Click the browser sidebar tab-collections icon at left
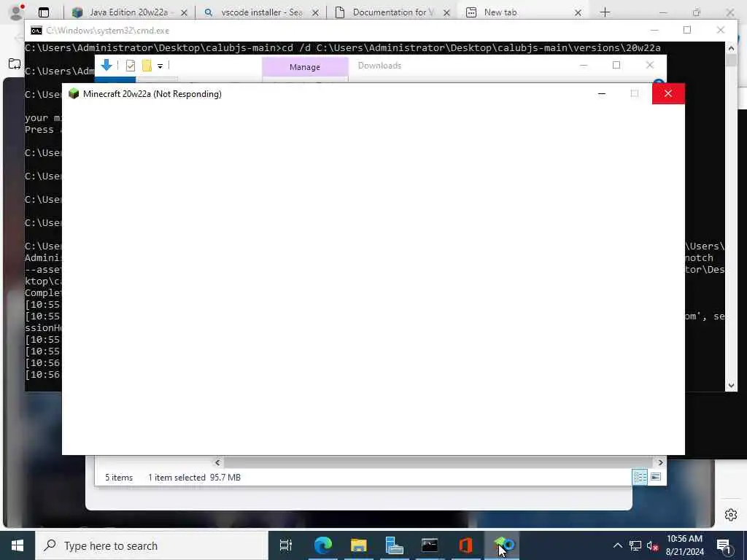Image resolution: width=747 pixels, height=560 pixels. click(x=15, y=63)
